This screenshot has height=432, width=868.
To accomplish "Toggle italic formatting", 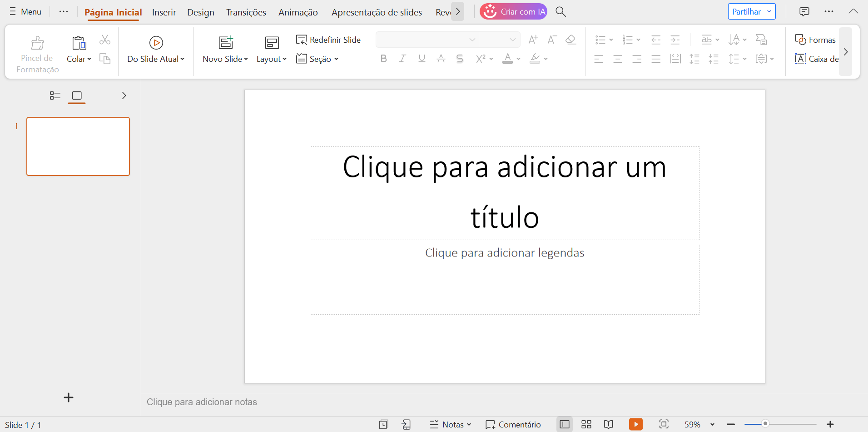I will click(402, 58).
